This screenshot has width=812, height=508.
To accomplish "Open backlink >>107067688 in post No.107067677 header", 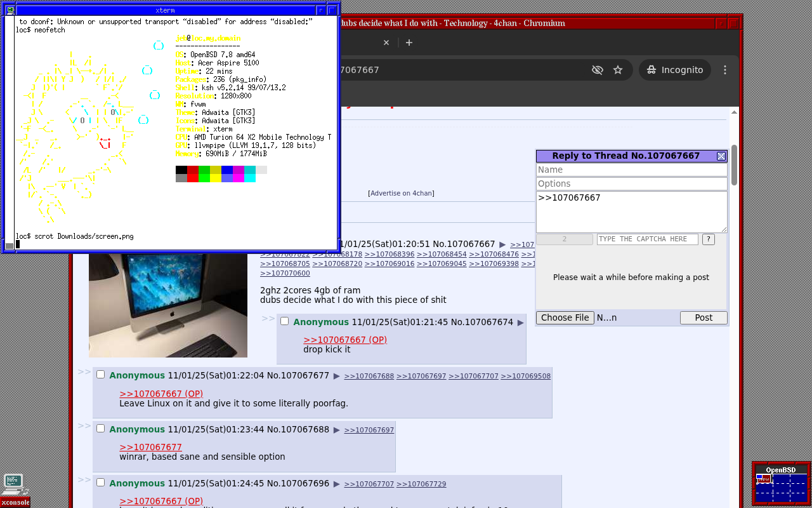I will (x=369, y=376).
